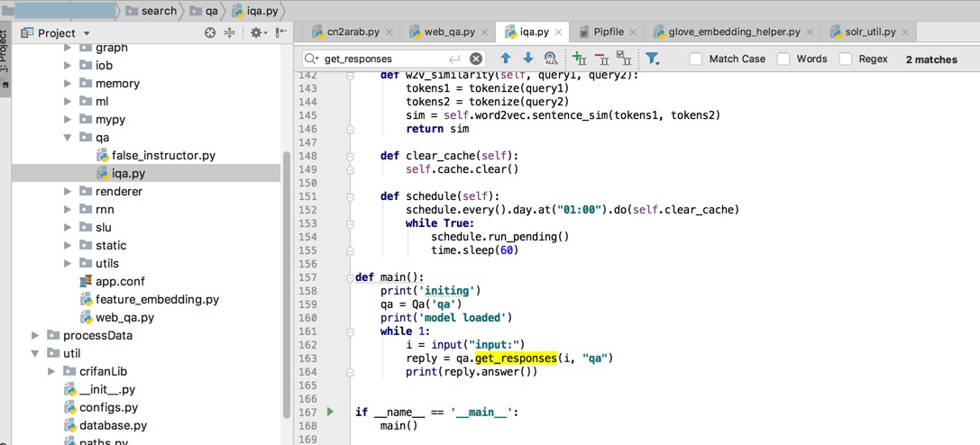Select all occurrences icon
Image resolution: width=980 pixels, height=445 pixels.
tap(623, 59)
